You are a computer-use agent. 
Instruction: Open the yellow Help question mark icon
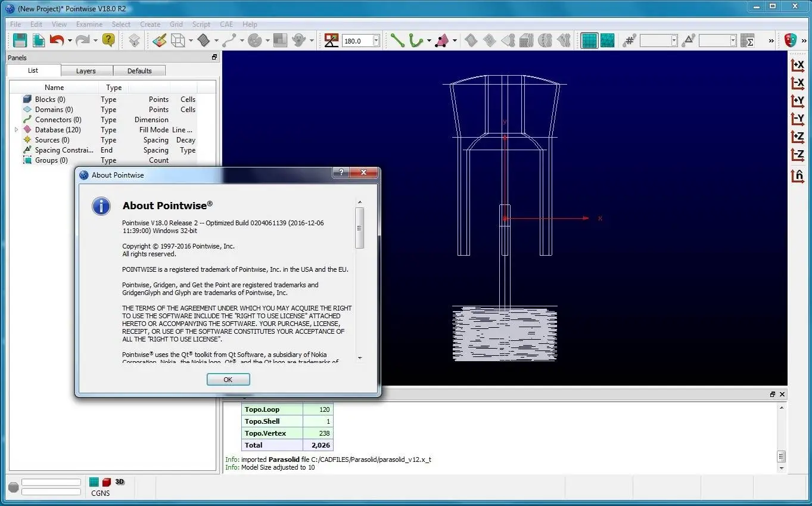coord(108,41)
